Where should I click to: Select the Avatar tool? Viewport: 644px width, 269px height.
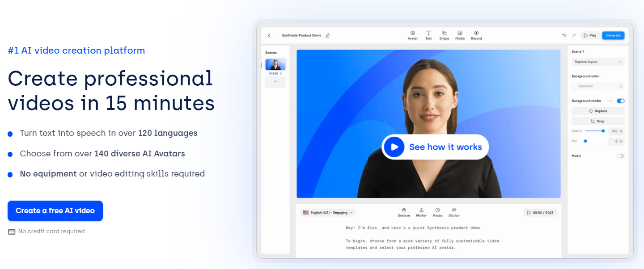pos(413,35)
